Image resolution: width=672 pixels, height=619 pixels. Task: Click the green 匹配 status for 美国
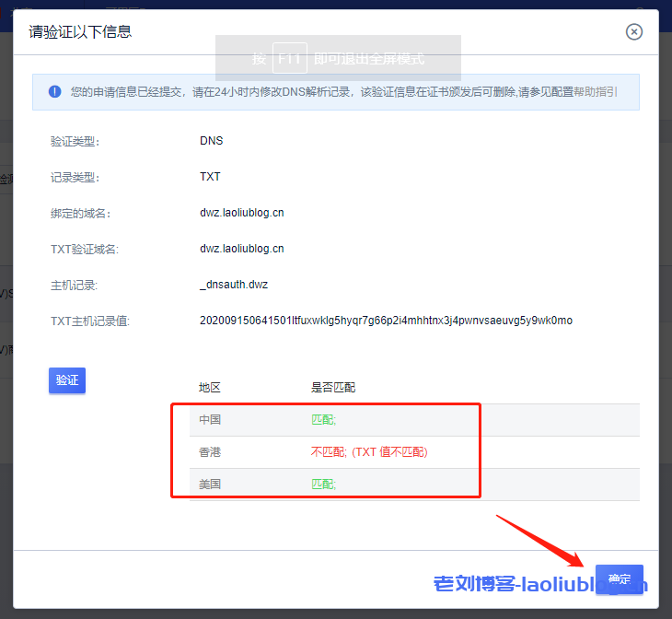pos(323,485)
